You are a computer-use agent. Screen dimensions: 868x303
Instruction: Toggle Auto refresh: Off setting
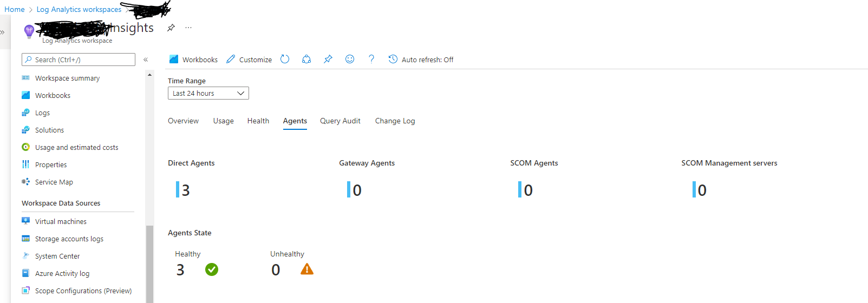421,60
